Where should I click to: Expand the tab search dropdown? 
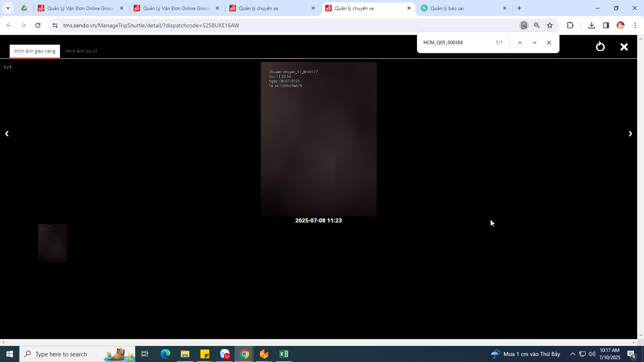(8, 8)
